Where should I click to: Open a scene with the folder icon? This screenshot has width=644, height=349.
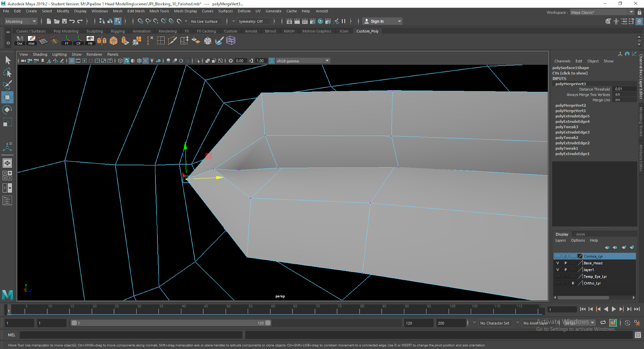[x=57, y=21]
